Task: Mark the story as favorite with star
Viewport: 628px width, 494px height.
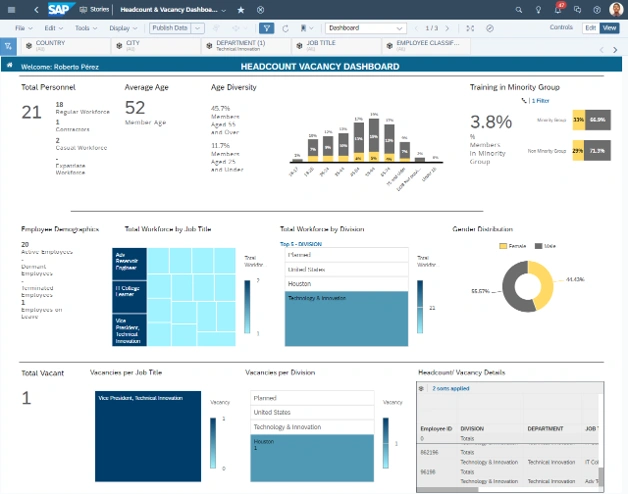Action: click(241, 9)
